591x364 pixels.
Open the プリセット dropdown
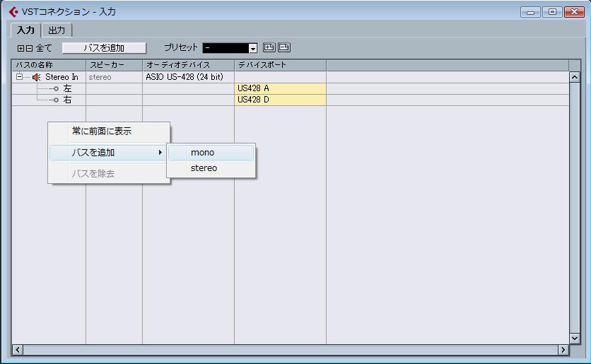click(x=253, y=48)
